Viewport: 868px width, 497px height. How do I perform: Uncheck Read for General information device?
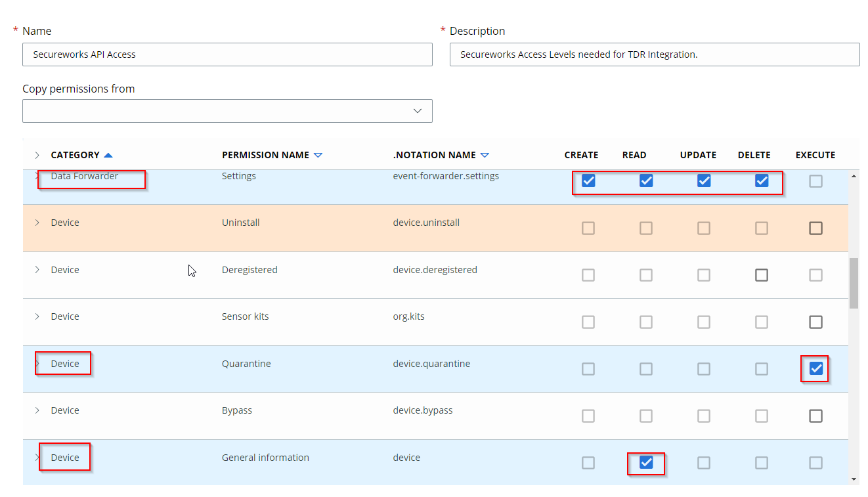[646, 463]
